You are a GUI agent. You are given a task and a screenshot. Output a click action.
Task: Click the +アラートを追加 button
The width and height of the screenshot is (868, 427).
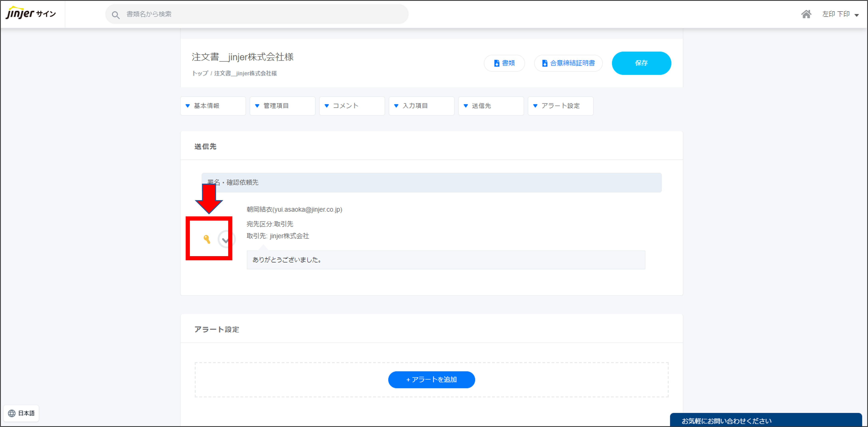tap(431, 379)
